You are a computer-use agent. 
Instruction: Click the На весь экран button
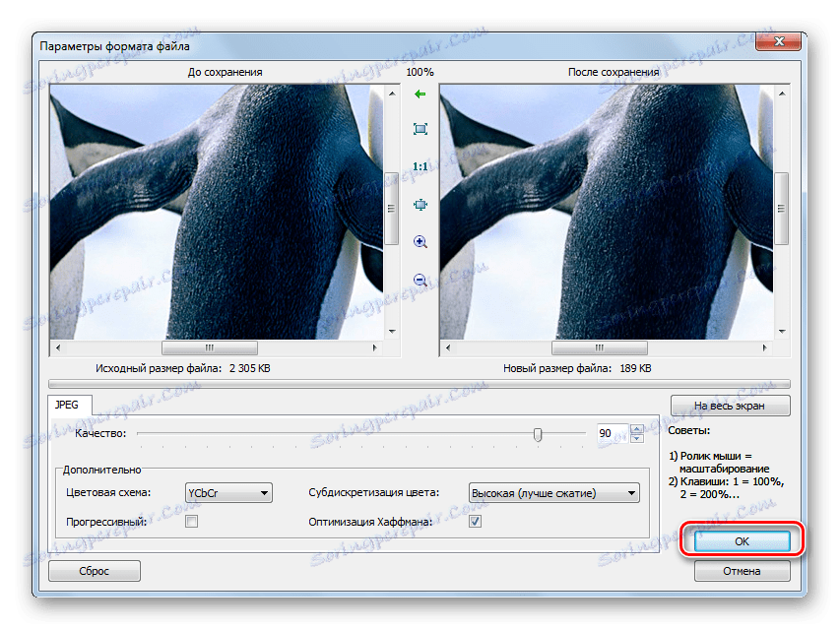pos(730,406)
